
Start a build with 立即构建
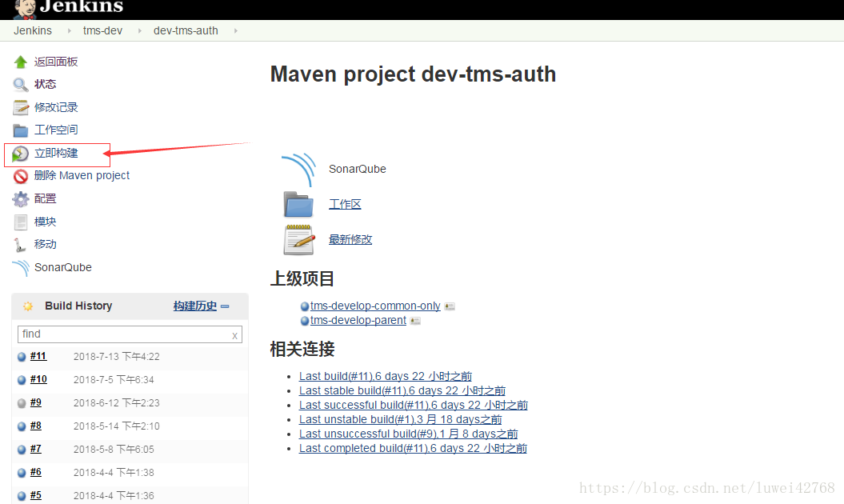56,154
